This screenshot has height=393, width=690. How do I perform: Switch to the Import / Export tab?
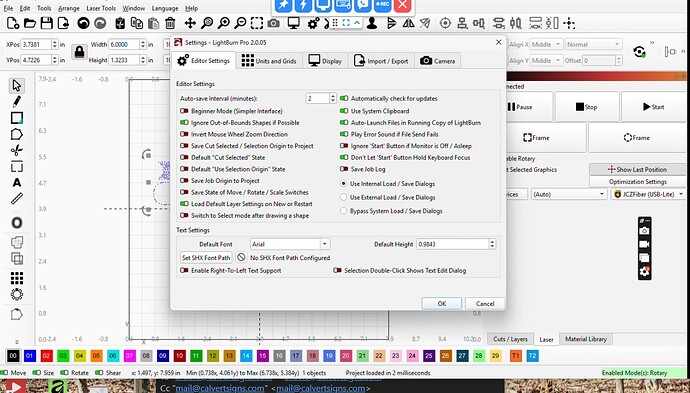tap(381, 61)
